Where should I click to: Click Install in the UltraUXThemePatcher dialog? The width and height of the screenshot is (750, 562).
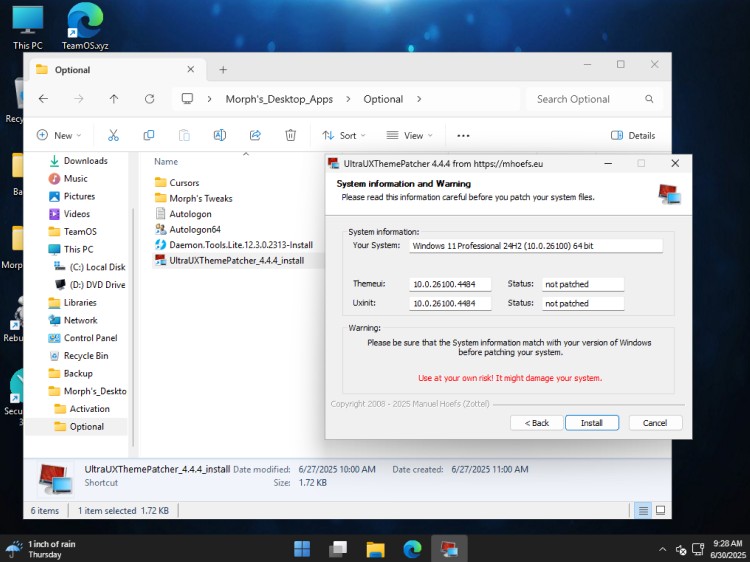pos(592,423)
